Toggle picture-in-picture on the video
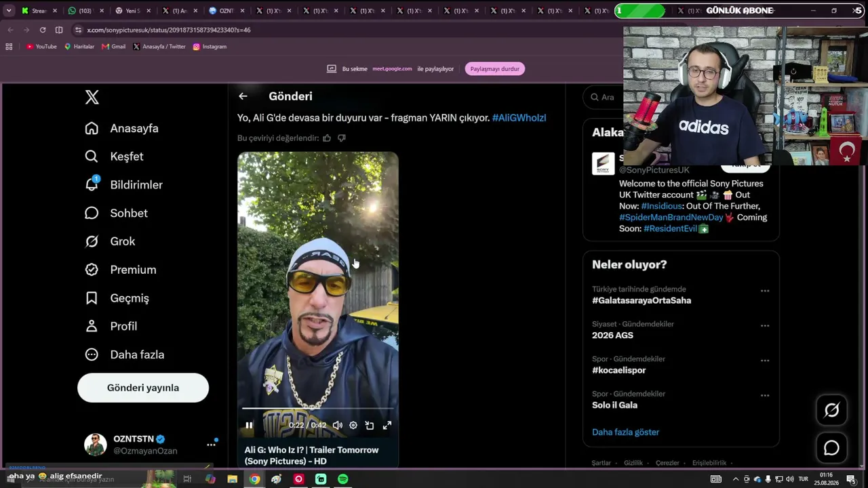Viewport: 868px width, 488px height. pyautogui.click(x=370, y=426)
